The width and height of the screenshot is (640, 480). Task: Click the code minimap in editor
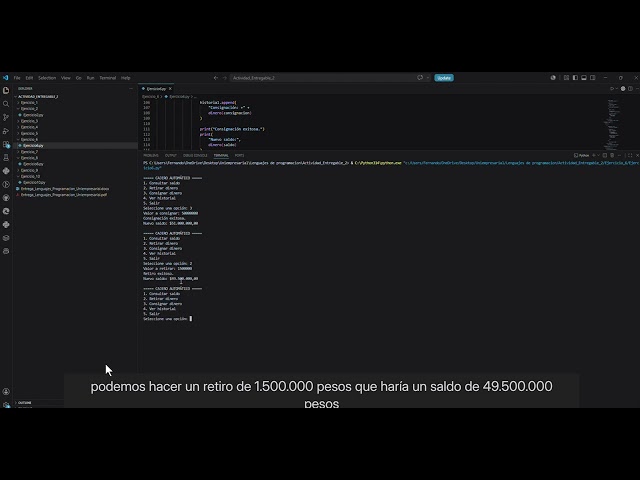pyautogui.click(x=613, y=124)
